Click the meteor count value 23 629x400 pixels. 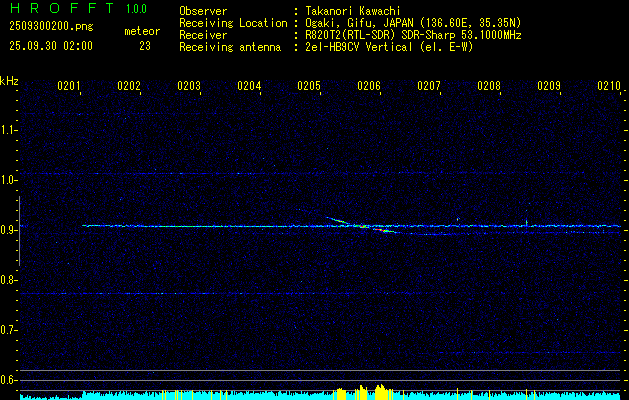pyautogui.click(x=145, y=46)
